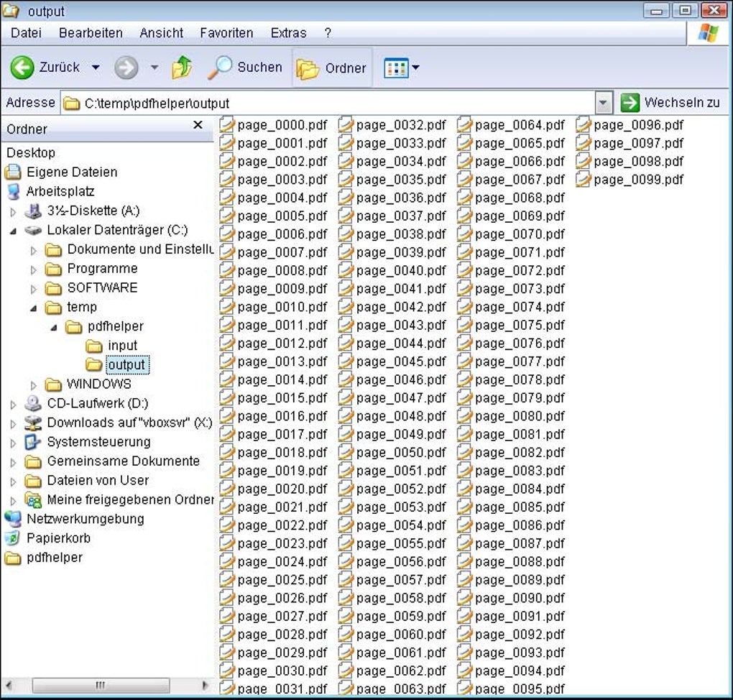The image size is (733, 700).
Task: Click the forward navigation arrow icon
Action: point(125,67)
